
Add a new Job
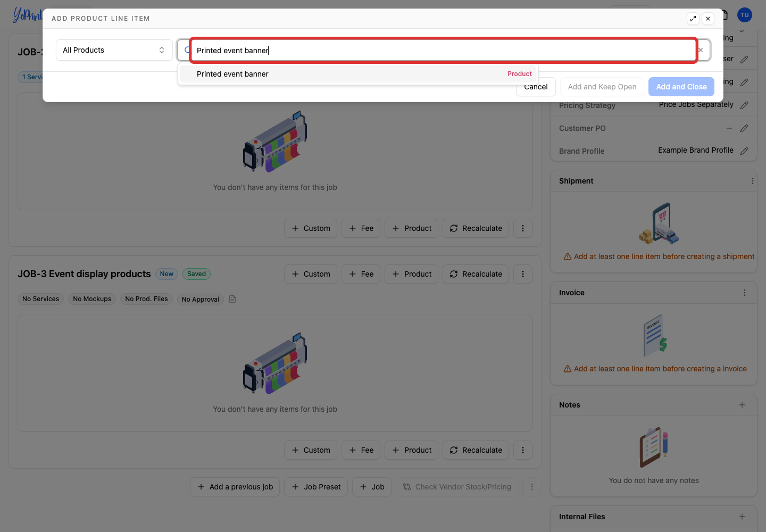pos(372,487)
